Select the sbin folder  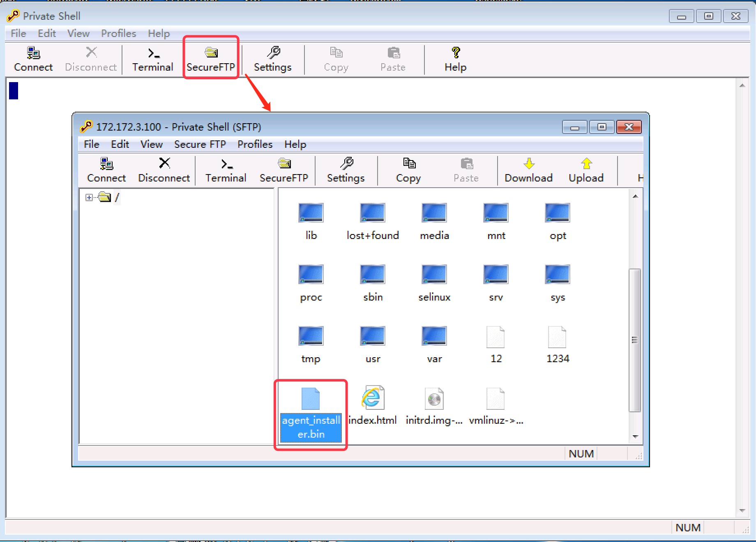373,283
